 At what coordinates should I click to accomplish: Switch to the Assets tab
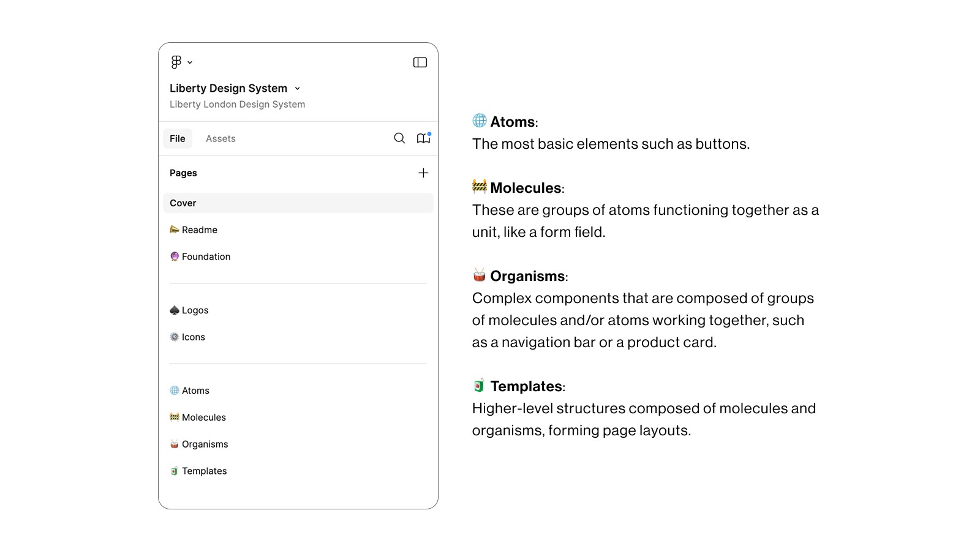(x=221, y=139)
